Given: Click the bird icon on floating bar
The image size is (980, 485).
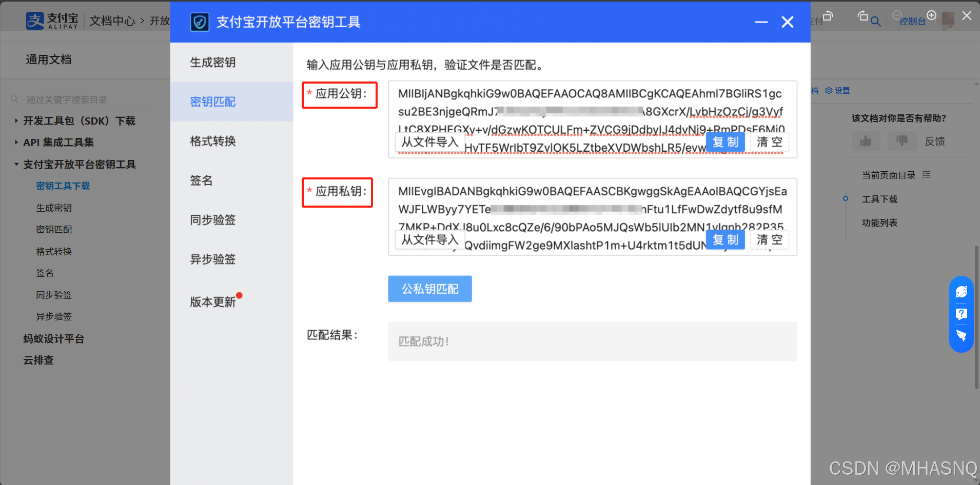Looking at the screenshot, I should (962, 336).
